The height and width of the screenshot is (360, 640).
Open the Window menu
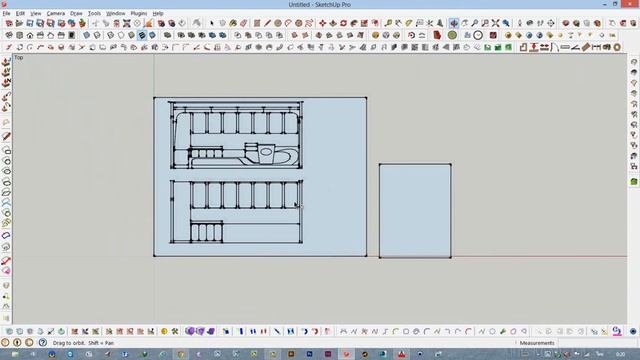click(116, 13)
